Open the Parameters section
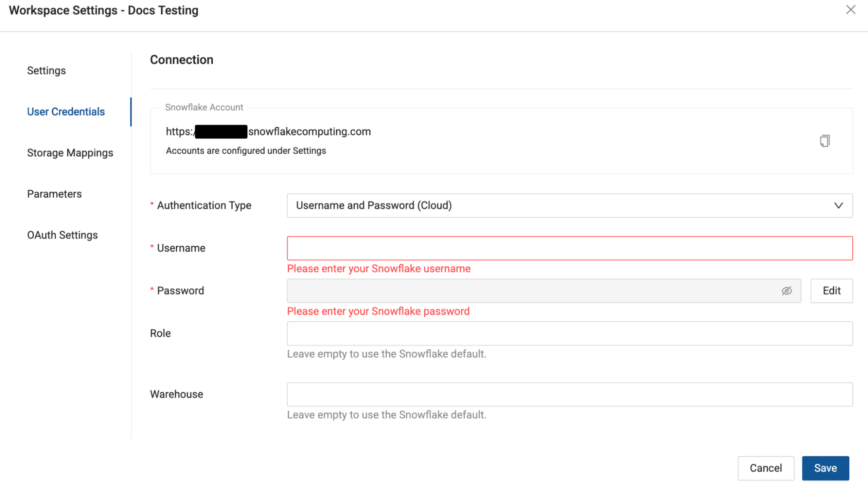The image size is (868, 502). pos(54,194)
